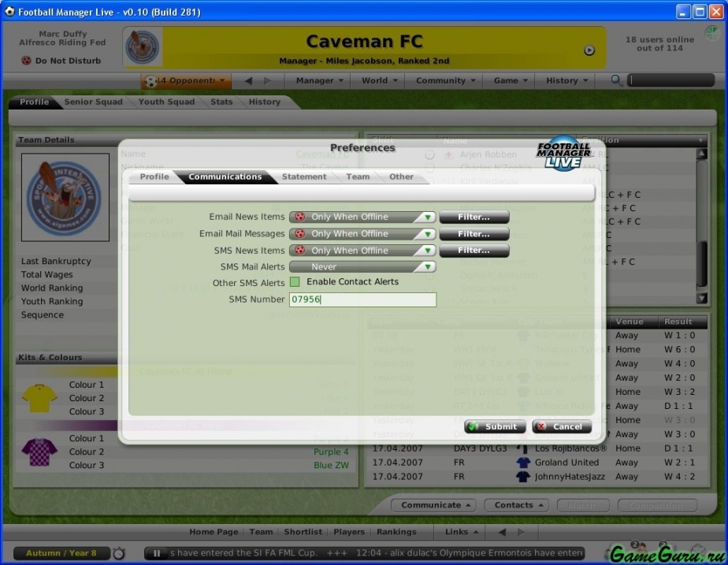Select the Other tab in Preferences
Screen dimensions: 728x565
click(x=401, y=177)
